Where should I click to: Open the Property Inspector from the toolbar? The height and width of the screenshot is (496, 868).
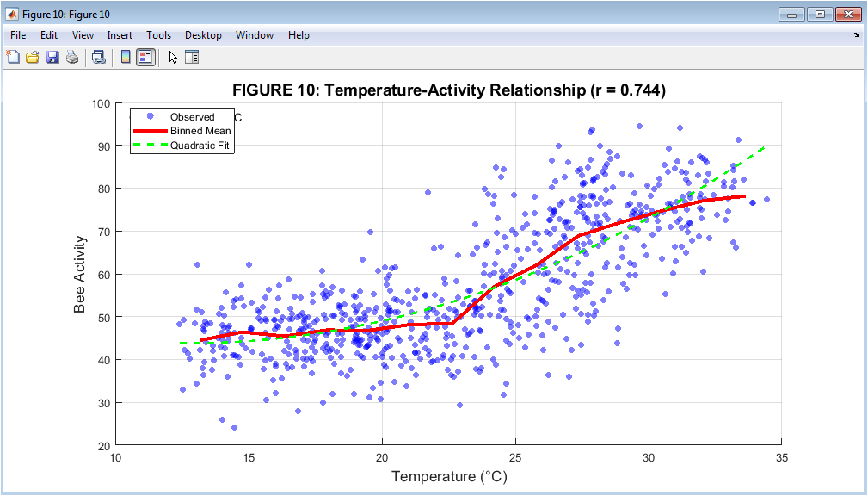pos(192,58)
